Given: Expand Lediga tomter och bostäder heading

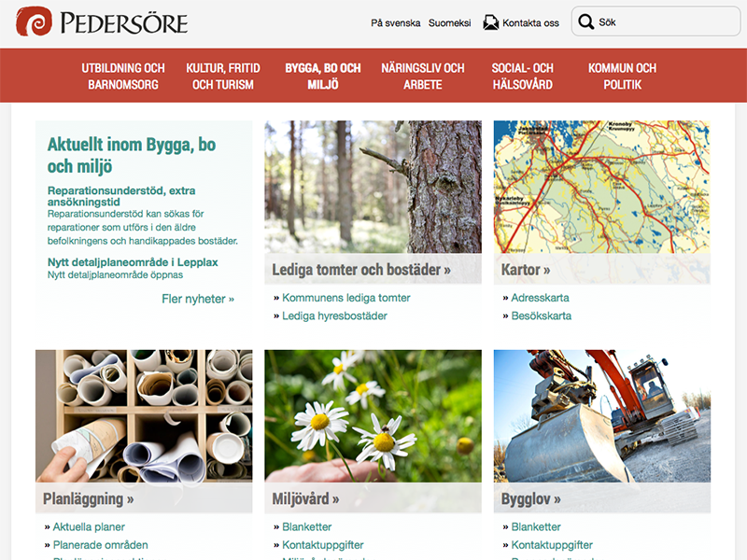Looking at the screenshot, I should point(361,270).
